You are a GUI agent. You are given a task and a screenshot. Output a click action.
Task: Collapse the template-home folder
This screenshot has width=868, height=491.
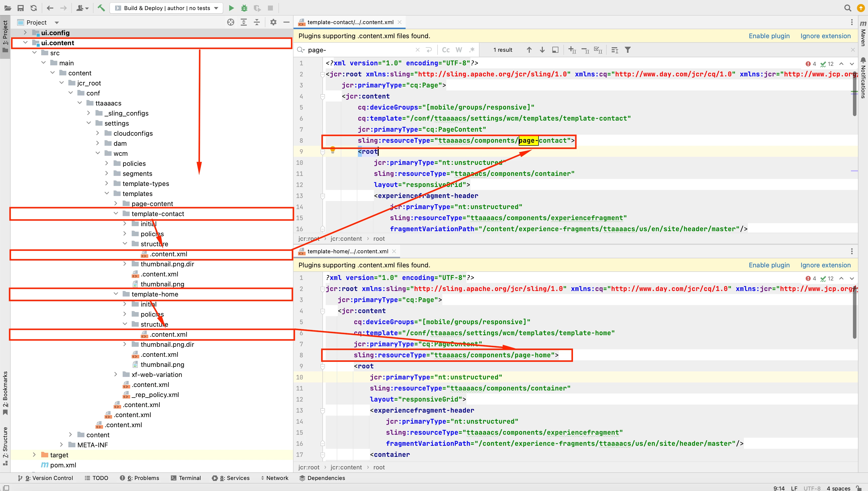coord(116,294)
